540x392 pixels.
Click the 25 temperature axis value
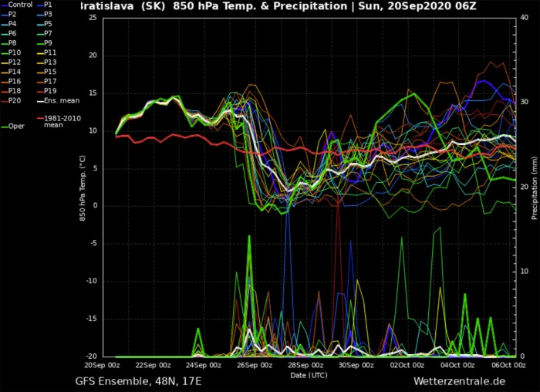click(x=93, y=18)
